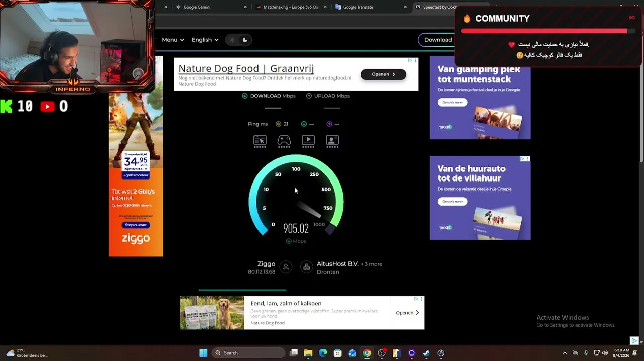Click the Windows taskbar Search box

pos(248,353)
